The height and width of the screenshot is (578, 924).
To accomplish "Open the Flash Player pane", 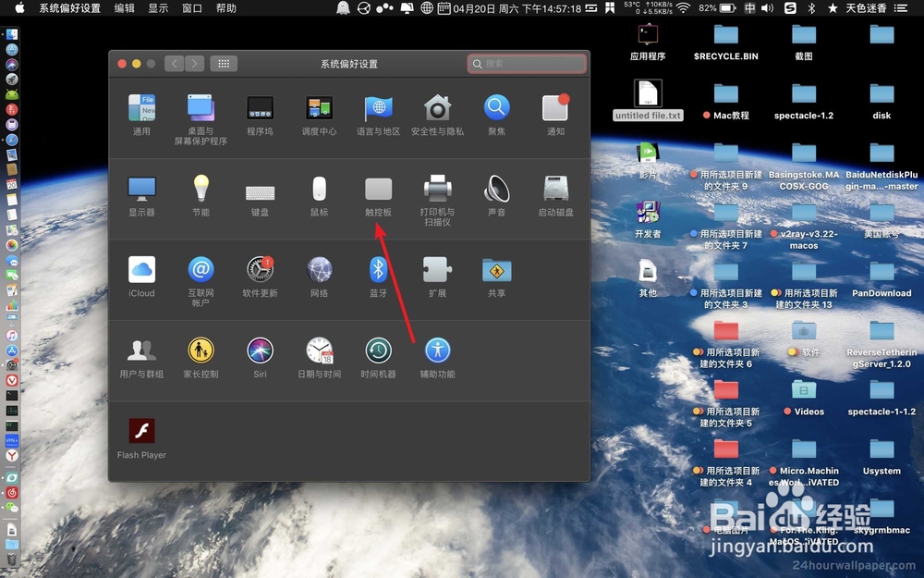I will (x=141, y=438).
